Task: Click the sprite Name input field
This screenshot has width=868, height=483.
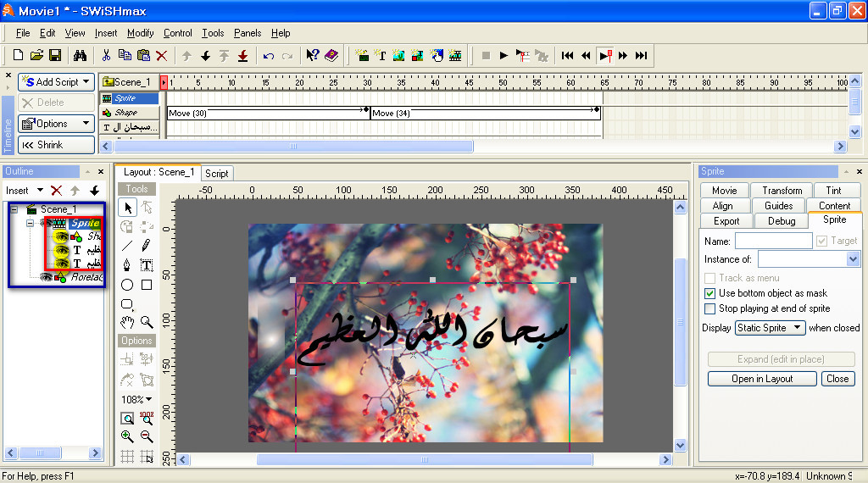Action: click(773, 241)
